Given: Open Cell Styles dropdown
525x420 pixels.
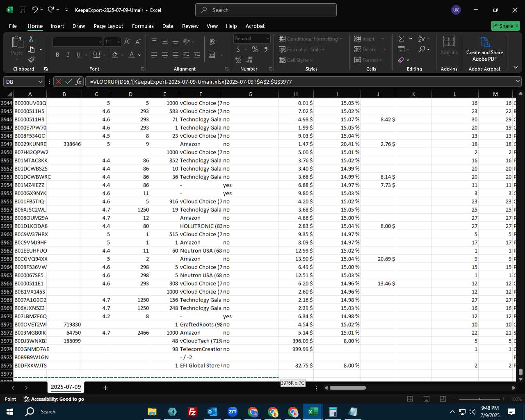Looking at the screenshot, I should pos(296,60).
